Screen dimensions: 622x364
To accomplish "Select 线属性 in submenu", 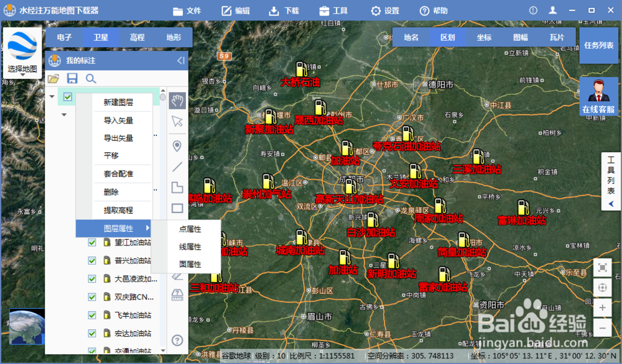I will point(190,247).
